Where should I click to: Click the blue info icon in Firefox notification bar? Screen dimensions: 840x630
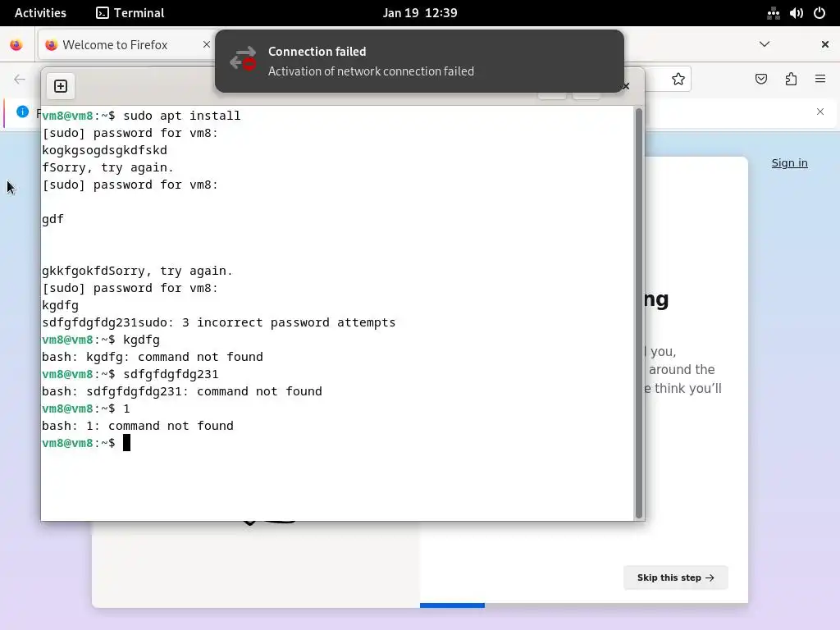22,112
